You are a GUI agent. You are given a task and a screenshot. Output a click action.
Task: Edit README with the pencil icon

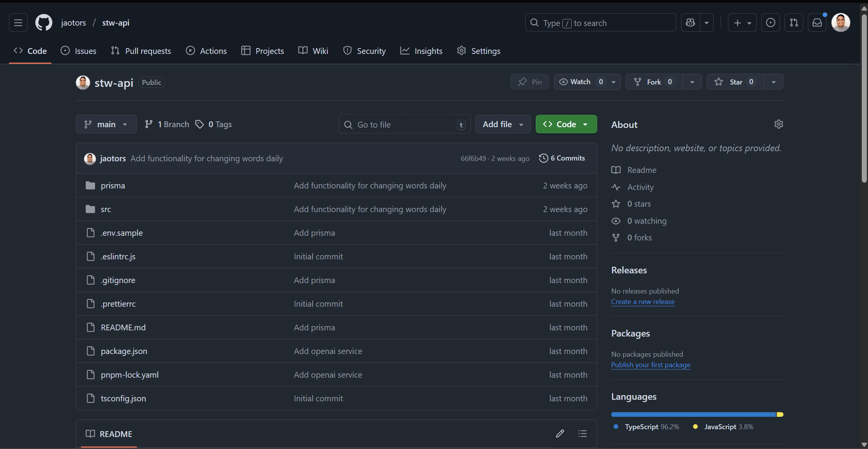pyautogui.click(x=560, y=433)
